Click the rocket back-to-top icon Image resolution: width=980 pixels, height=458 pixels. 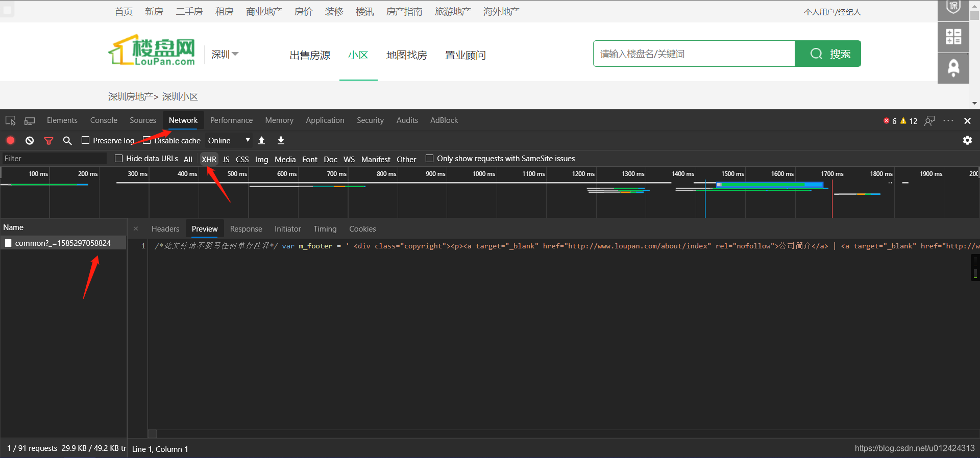[953, 68]
